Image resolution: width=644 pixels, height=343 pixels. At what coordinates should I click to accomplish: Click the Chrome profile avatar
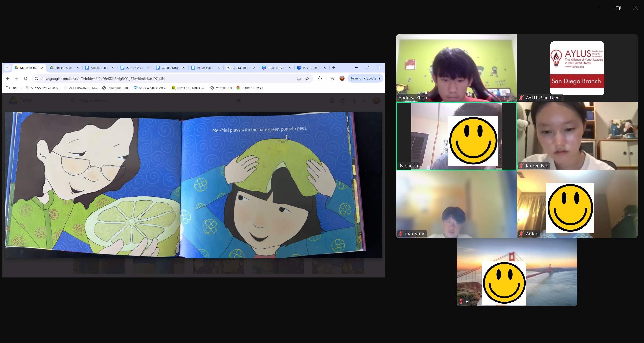pyautogui.click(x=342, y=79)
